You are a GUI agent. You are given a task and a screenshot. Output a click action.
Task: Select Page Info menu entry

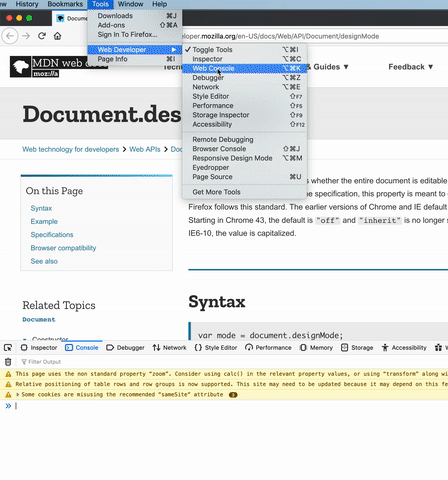click(x=135, y=59)
